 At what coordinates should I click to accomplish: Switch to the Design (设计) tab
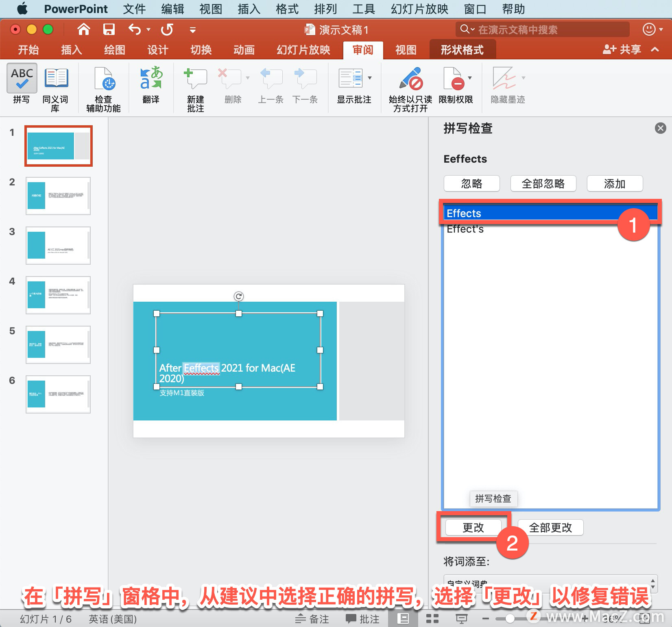click(x=157, y=50)
